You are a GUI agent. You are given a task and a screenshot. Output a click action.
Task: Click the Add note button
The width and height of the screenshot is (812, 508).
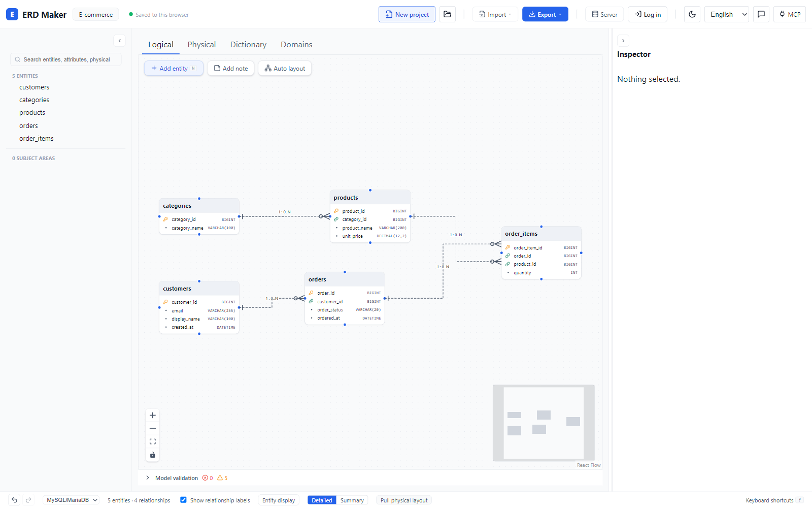pyautogui.click(x=231, y=68)
